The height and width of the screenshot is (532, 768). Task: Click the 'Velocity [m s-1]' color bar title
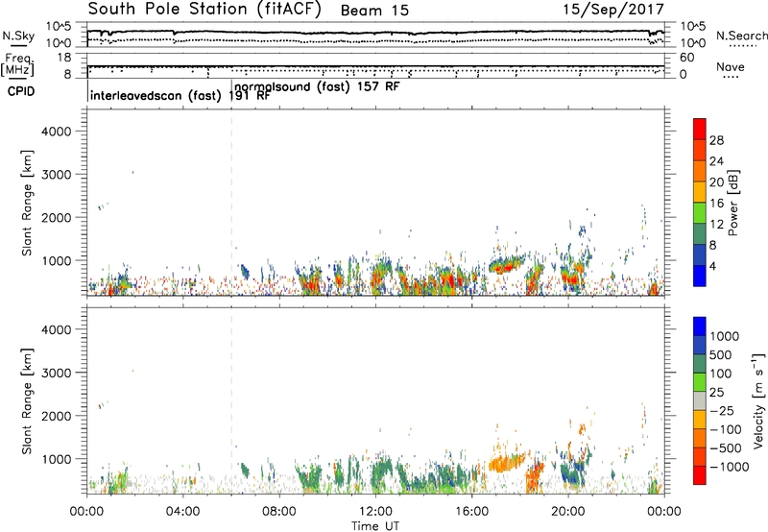coord(758,400)
